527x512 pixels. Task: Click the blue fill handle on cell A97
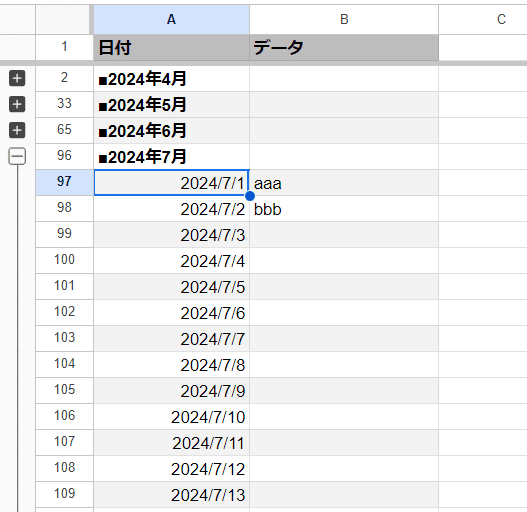(x=250, y=196)
